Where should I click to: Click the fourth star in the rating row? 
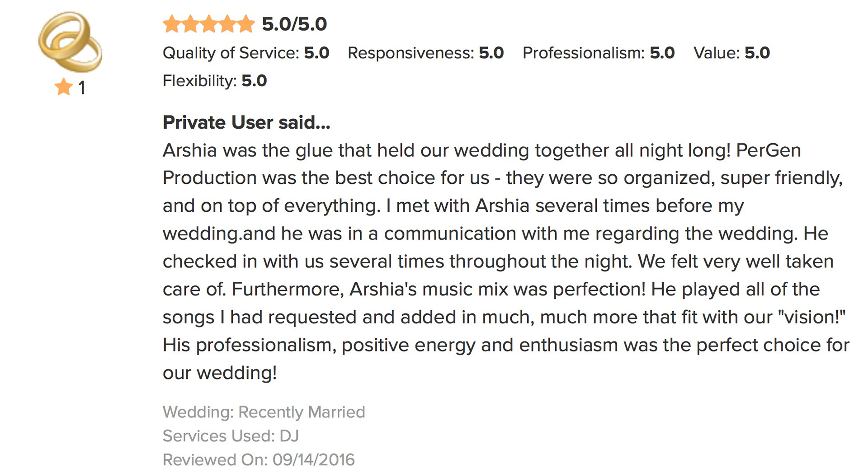point(227,24)
